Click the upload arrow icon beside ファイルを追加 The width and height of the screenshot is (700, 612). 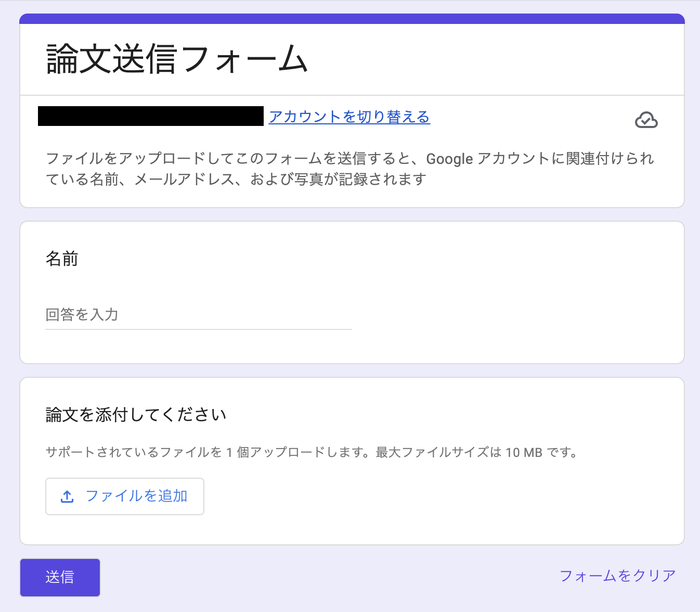point(67,496)
